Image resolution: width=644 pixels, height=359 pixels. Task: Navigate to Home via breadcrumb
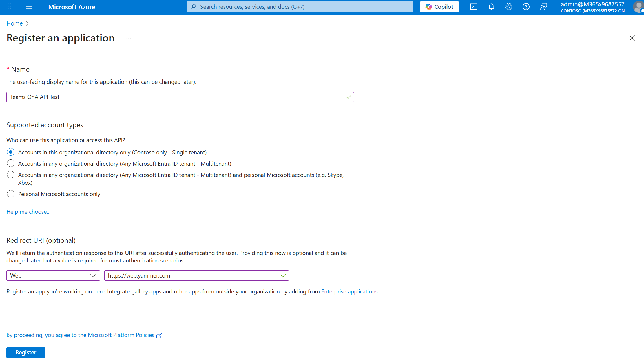point(14,23)
